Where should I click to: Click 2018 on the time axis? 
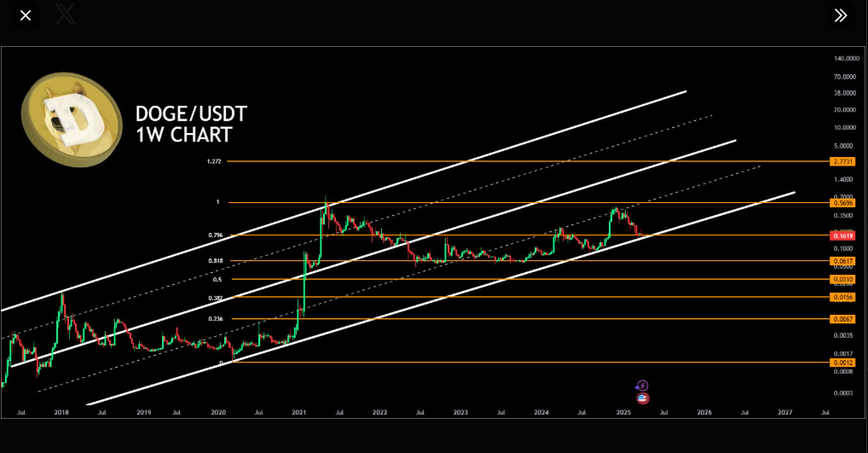tap(61, 412)
